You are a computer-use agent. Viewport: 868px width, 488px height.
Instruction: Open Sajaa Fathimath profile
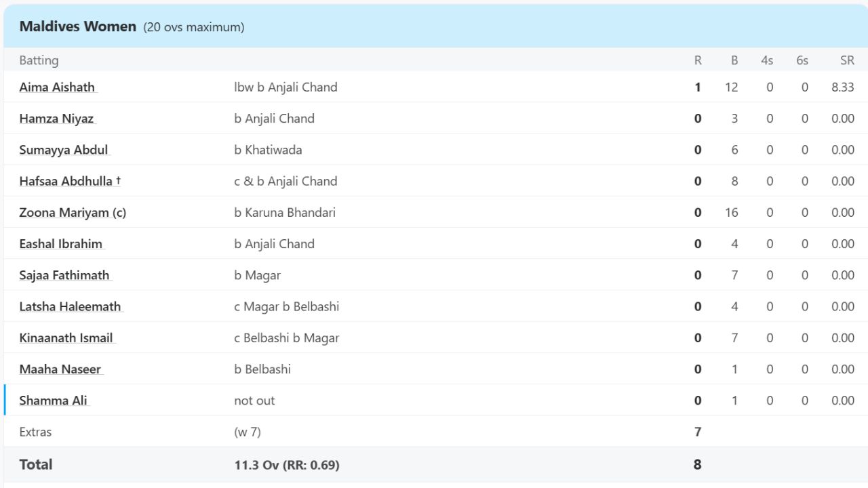coord(64,275)
